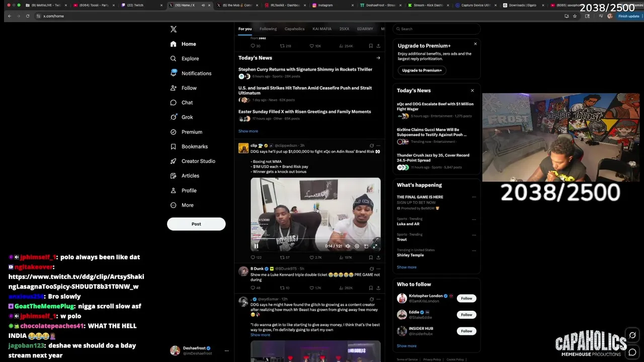644x362 pixels.
Task: Open more options on B Dunk's post
Action: [378, 269]
